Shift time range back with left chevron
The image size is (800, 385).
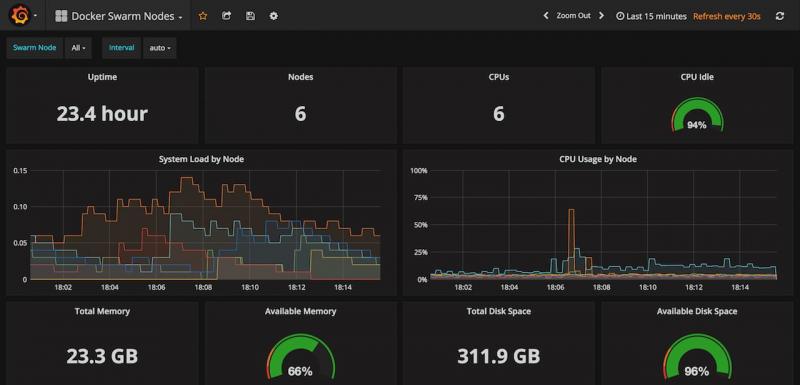pos(545,16)
